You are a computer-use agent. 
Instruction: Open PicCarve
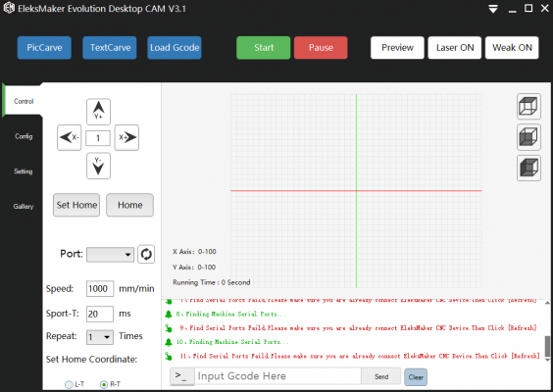[x=44, y=48]
